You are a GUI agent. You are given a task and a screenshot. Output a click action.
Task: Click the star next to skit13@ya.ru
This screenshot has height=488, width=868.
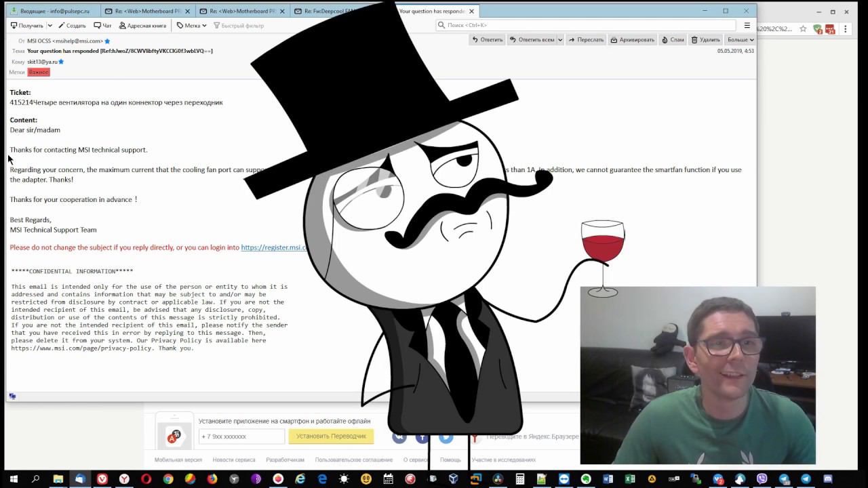(x=61, y=62)
